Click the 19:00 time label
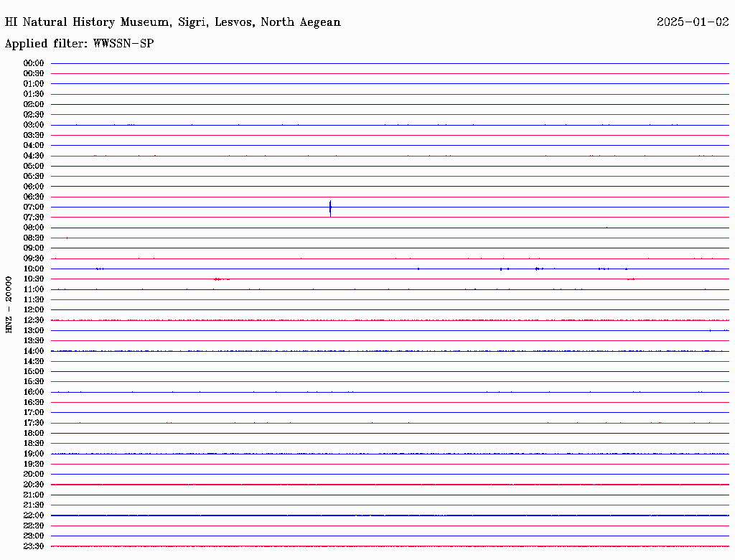The height and width of the screenshot is (560, 735). coord(34,454)
